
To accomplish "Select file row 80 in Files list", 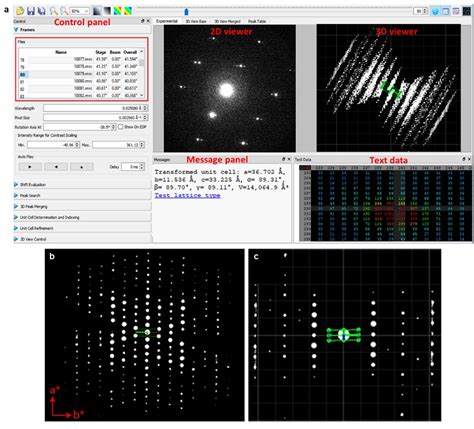I will click(x=80, y=74).
